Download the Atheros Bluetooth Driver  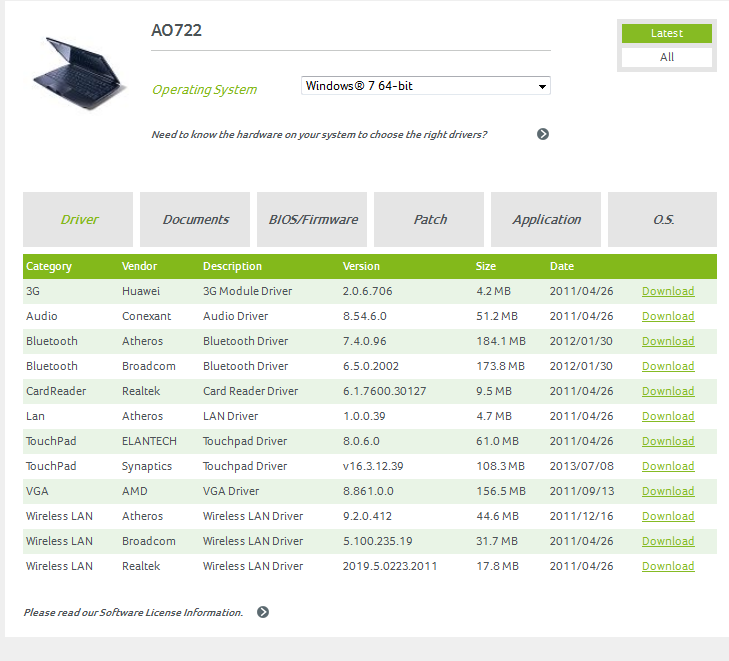tap(668, 342)
